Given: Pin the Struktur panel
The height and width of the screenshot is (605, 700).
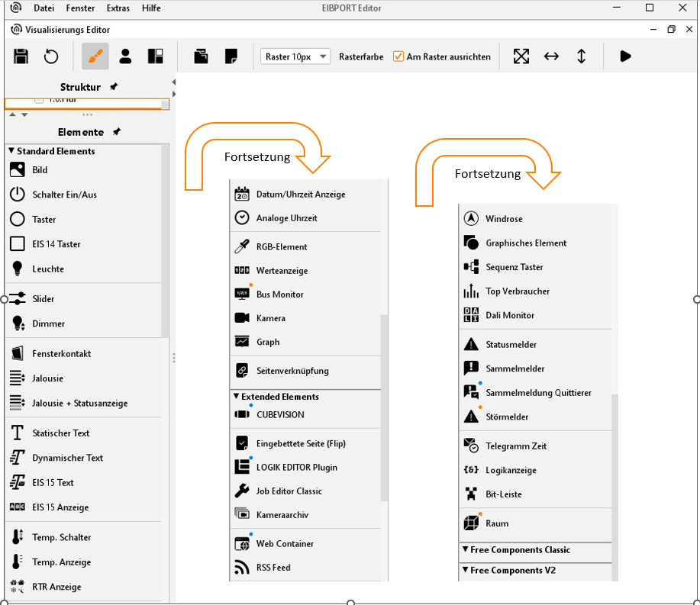Looking at the screenshot, I should pos(114,87).
